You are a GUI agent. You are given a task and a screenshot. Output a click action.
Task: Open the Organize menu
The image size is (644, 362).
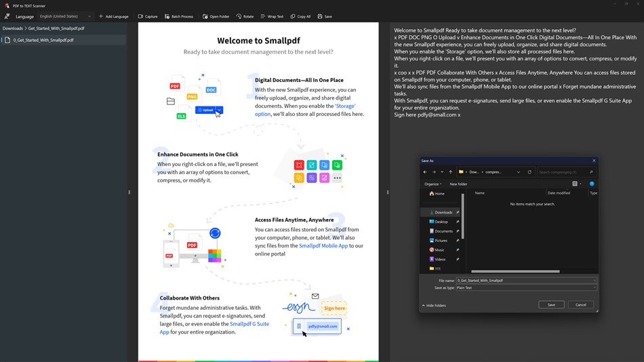(x=432, y=184)
